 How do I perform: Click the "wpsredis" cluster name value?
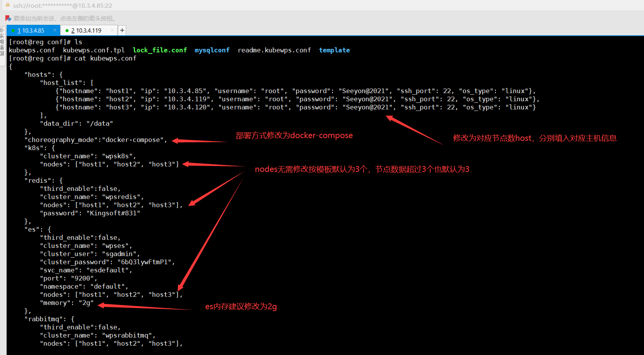[x=121, y=197]
